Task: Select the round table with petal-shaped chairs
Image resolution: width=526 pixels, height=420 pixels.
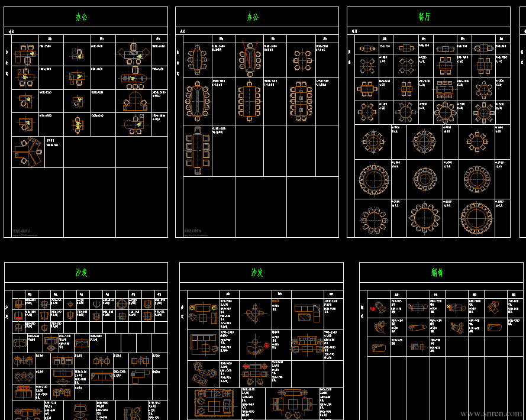Action: pyautogui.click(x=424, y=218)
